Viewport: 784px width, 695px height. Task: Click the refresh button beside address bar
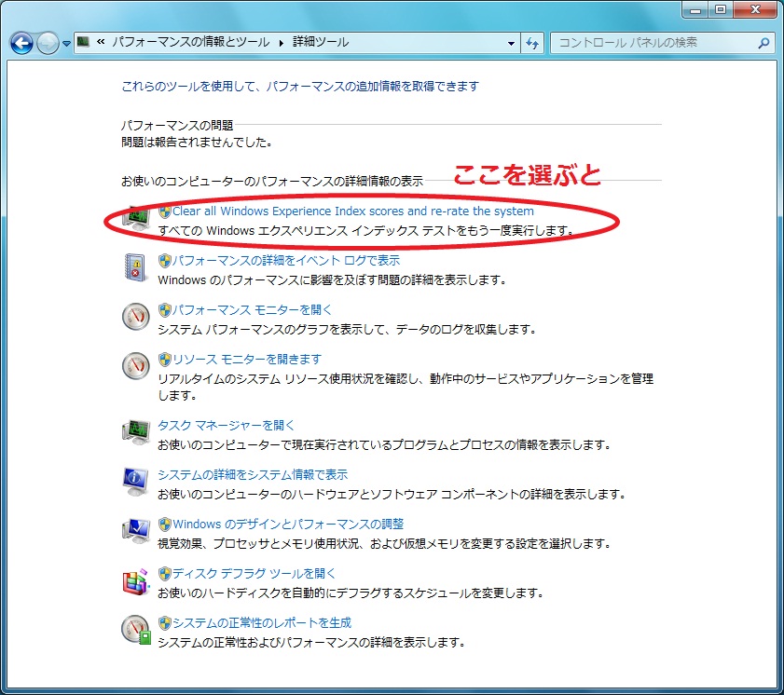point(532,44)
